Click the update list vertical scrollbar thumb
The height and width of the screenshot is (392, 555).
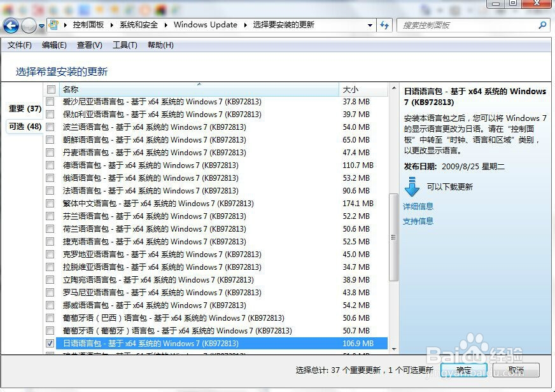(393, 237)
